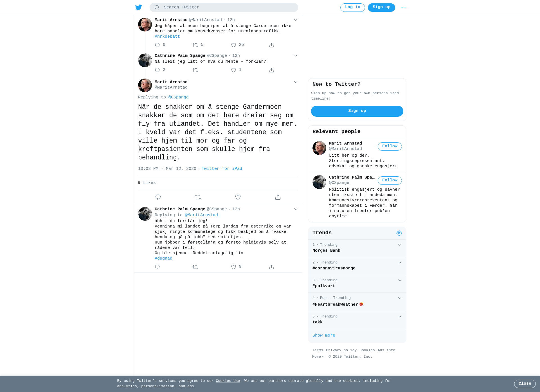
Task: Open chevron menu on main Marit tweet
Action: click(296, 82)
